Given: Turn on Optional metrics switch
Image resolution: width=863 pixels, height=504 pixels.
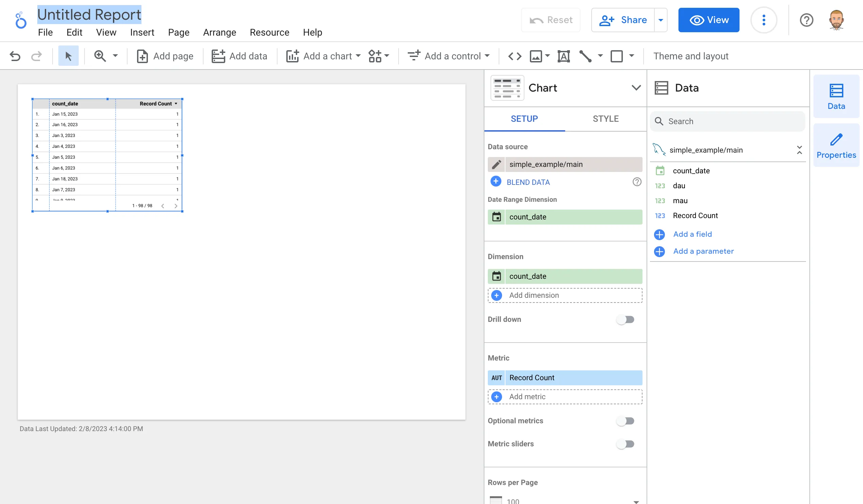Looking at the screenshot, I should [x=625, y=421].
